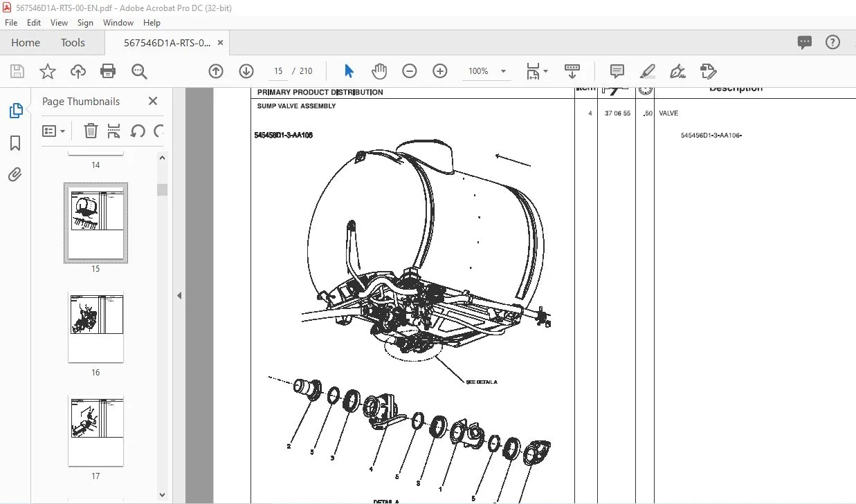This screenshot has width=856, height=504.
Task: Upload file to cloud icon
Action: pyautogui.click(x=78, y=71)
